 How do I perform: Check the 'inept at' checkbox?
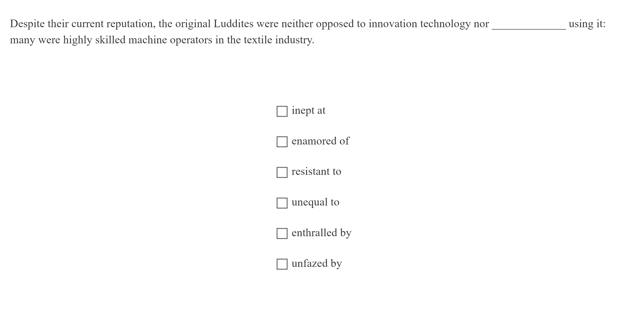(282, 111)
